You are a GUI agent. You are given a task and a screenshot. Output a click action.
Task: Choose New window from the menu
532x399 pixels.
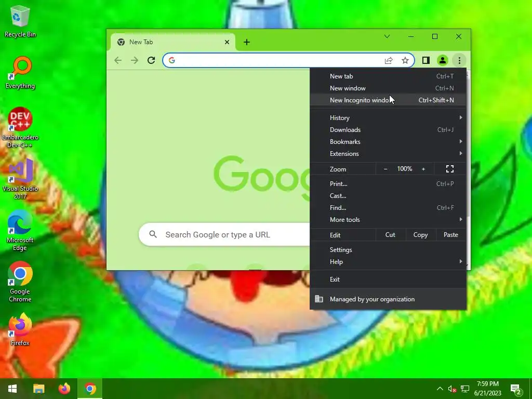click(x=388, y=88)
